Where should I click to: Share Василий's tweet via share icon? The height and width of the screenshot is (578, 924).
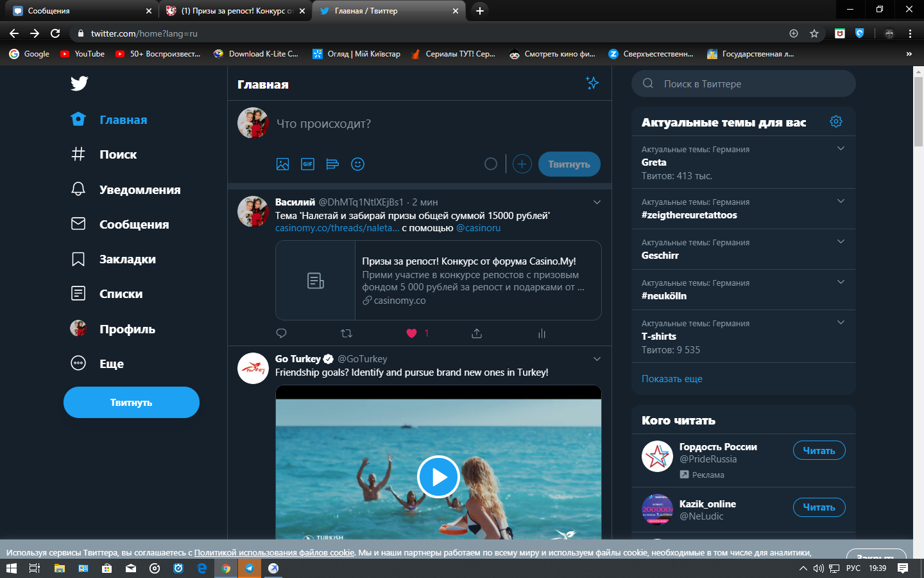click(476, 333)
